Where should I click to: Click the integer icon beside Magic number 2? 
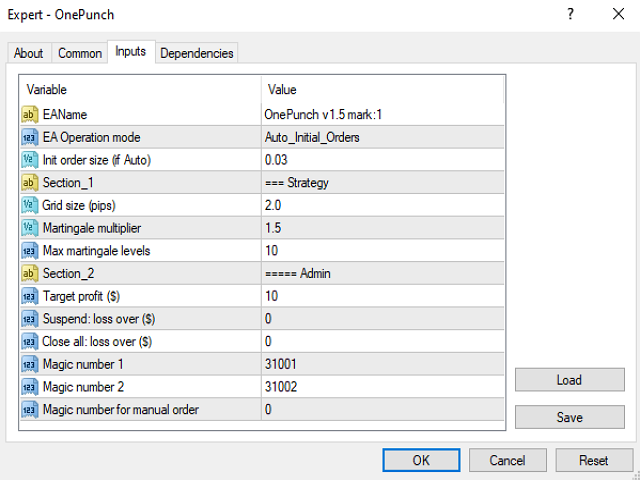click(30, 387)
